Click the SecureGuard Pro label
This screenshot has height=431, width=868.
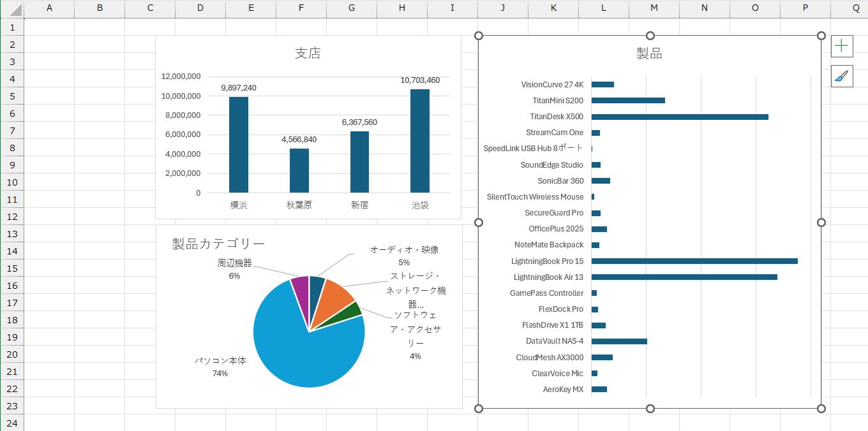[x=554, y=213]
